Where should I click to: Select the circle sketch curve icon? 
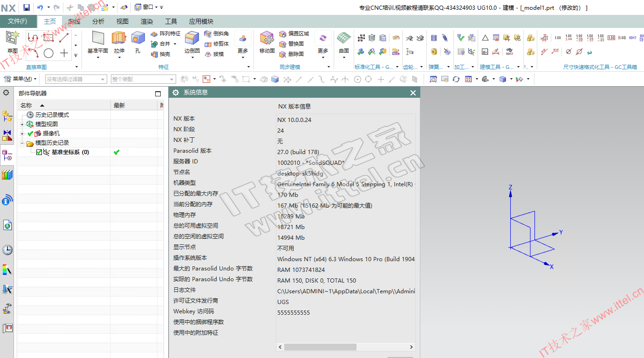tap(48, 53)
